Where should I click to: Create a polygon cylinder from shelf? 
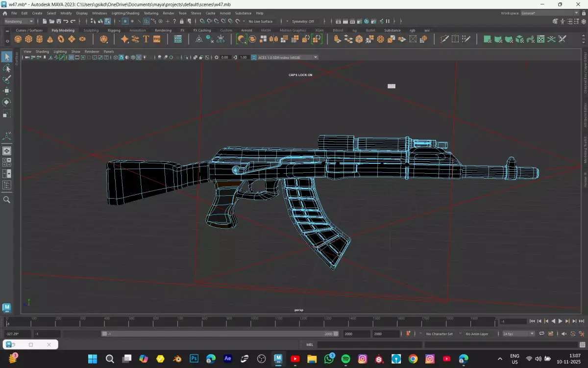point(40,39)
